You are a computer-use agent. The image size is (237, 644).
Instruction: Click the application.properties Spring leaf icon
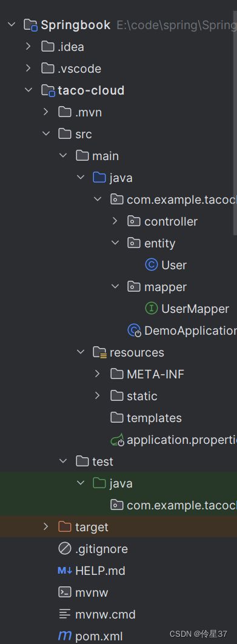(117, 440)
